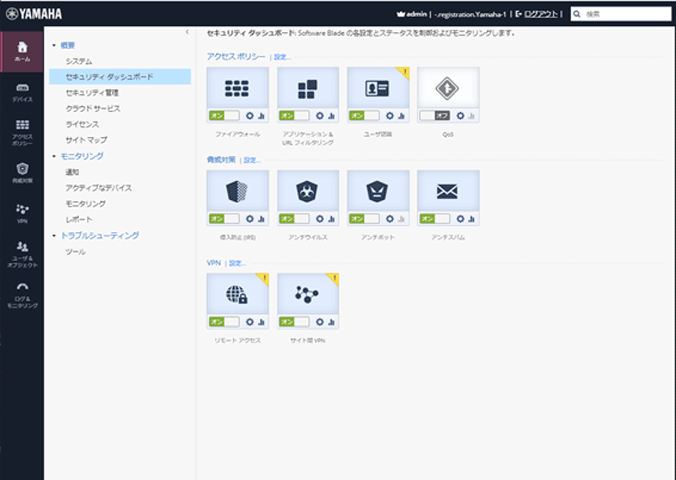Image resolution: width=676 pixels, height=480 pixels.
Task: Collapse the トラブルシューティング section
Action: click(x=53, y=235)
